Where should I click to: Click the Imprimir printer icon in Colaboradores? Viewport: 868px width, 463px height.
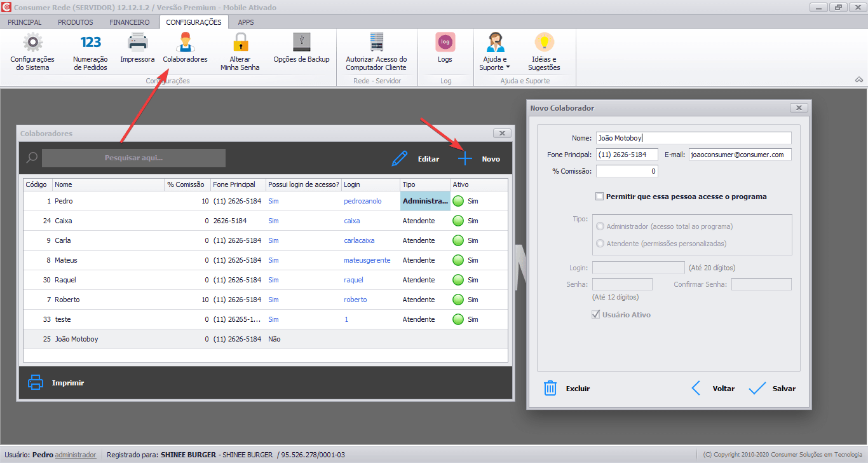point(36,383)
